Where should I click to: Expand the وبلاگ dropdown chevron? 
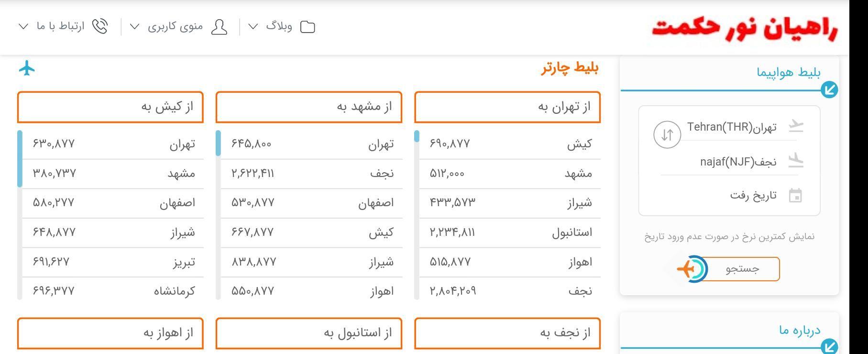tap(253, 26)
